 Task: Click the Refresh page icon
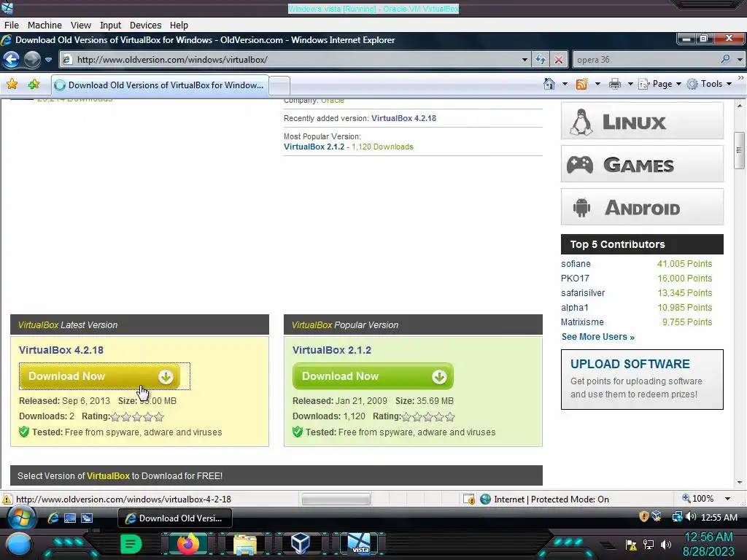(x=541, y=60)
